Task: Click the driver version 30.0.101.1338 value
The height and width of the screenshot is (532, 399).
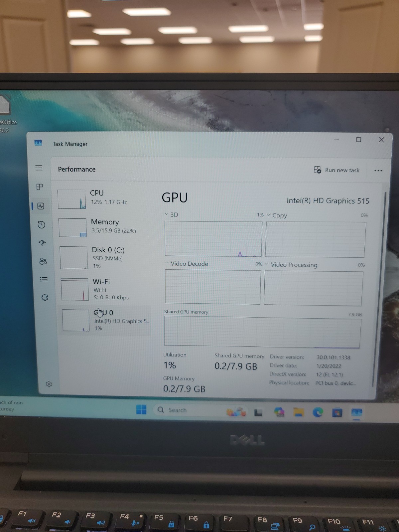Action: click(333, 357)
